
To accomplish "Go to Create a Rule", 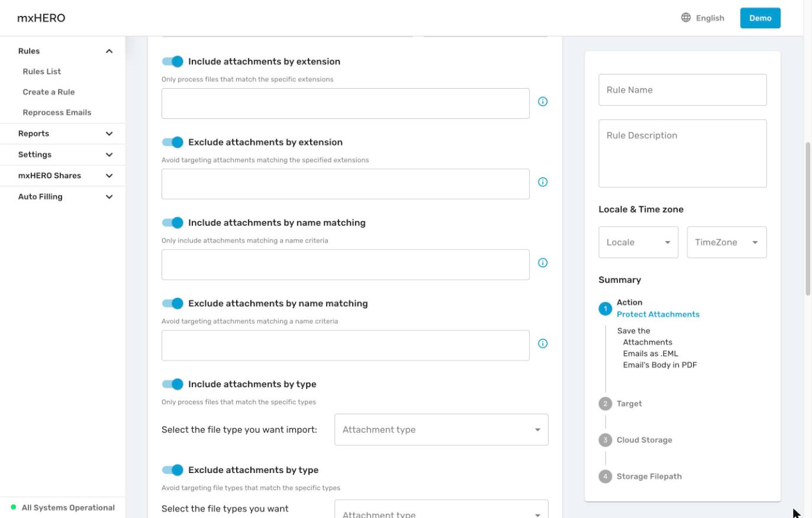I will (49, 92).
